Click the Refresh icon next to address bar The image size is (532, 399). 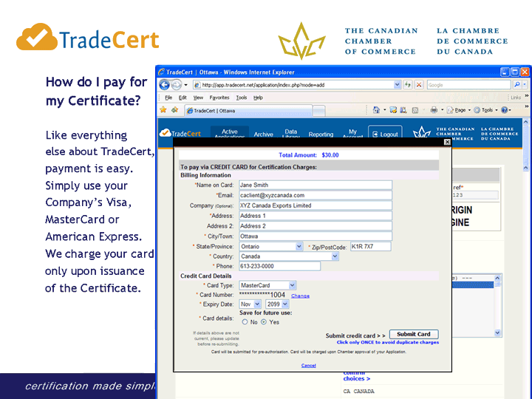point(407,84)
